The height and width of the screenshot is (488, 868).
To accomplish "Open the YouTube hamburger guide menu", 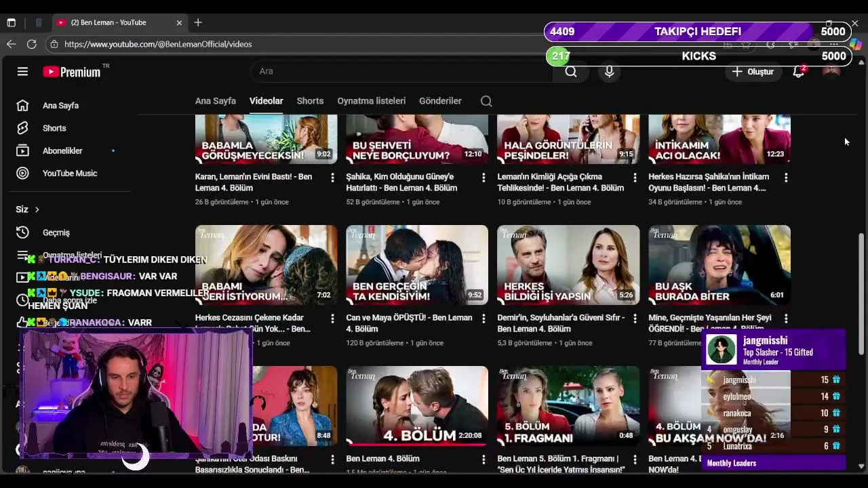I will pyautogui.click(x=22, y=71).
